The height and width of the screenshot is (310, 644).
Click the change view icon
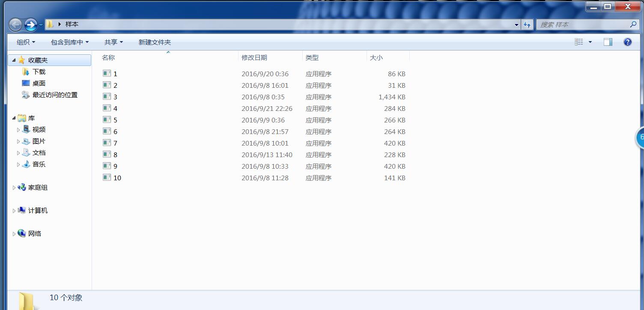point(579,42)
